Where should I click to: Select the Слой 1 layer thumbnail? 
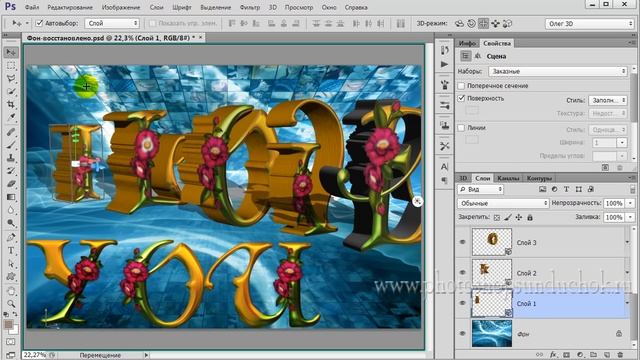[492, 303]
